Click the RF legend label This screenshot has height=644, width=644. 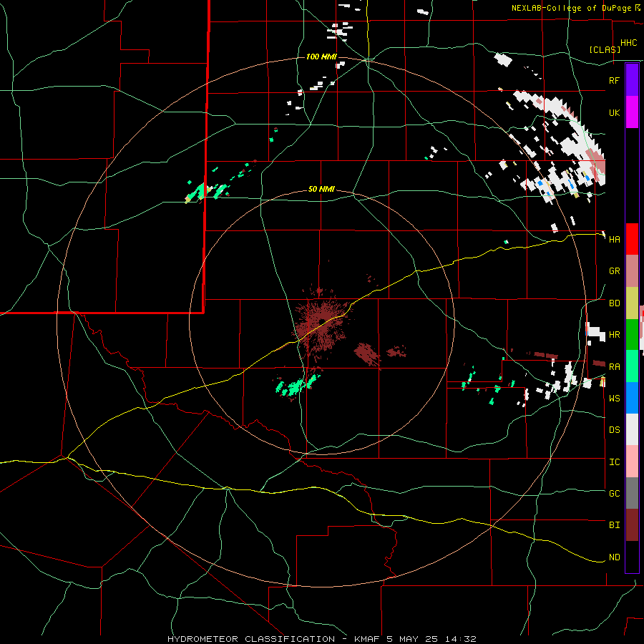tap(614, 80)
